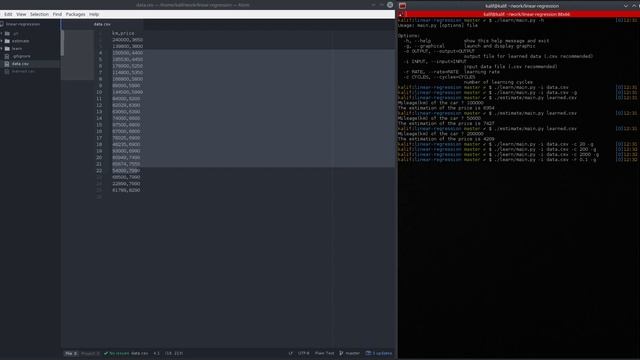640x360 pixels.
Task: Select the linear-regression project root in tree view
Action: click(23, 24)
